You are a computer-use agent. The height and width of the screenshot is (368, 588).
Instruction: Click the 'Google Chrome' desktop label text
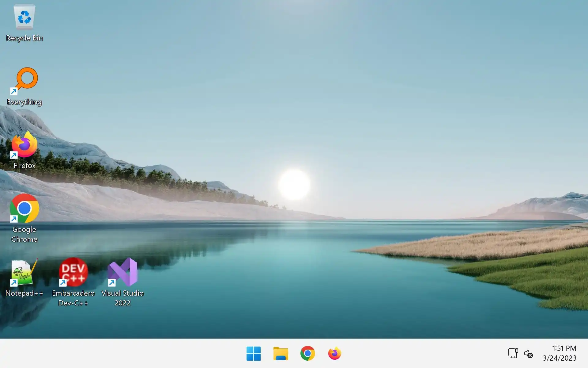pyautogui.click(x=24, y=234)
